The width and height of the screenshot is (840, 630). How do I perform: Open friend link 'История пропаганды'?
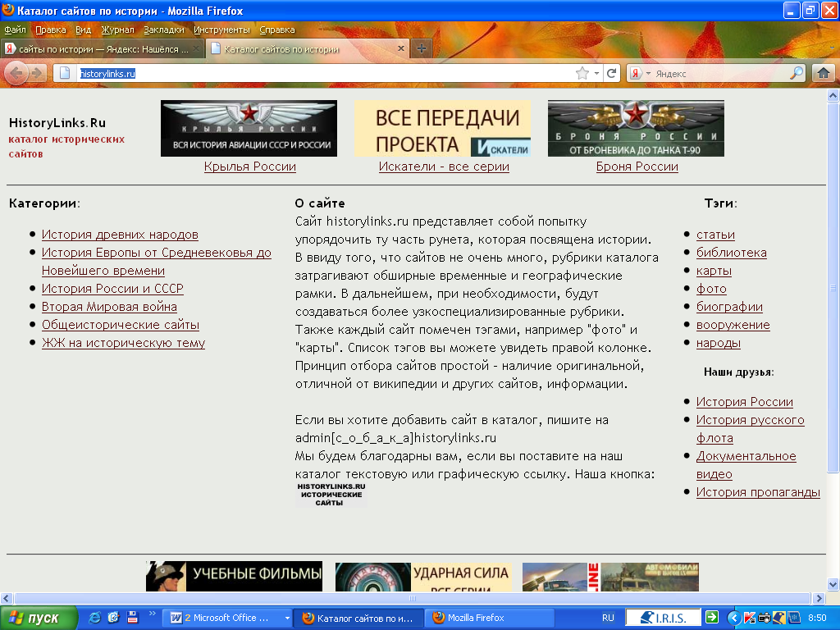coord(758,492)
